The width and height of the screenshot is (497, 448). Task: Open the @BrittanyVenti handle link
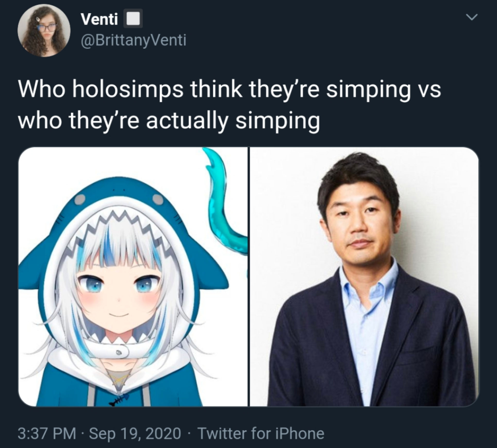tap(133, 40)
